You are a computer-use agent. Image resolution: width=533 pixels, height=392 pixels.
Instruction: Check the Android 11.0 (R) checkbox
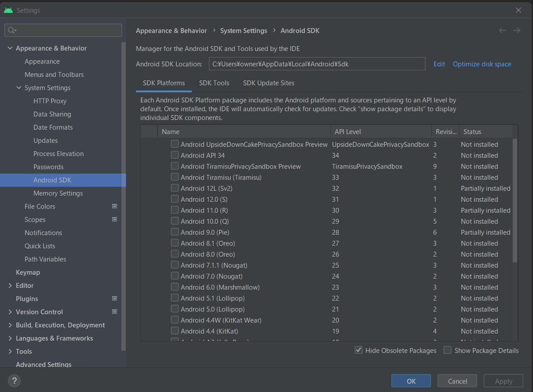pos(175,210)
